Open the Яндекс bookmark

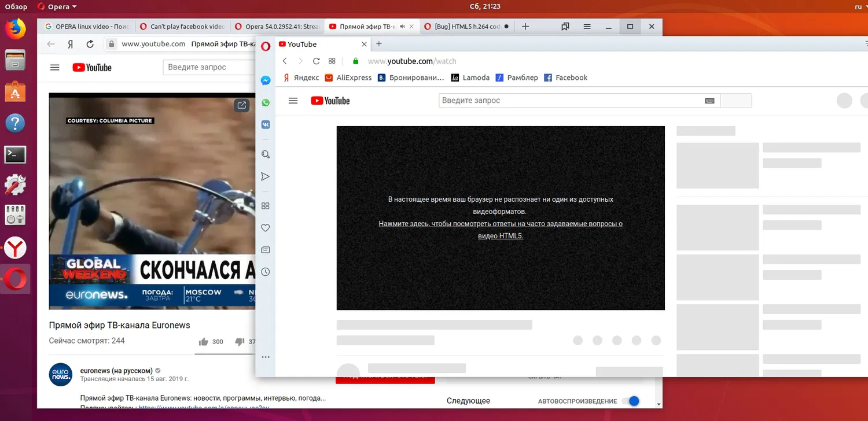301,77
